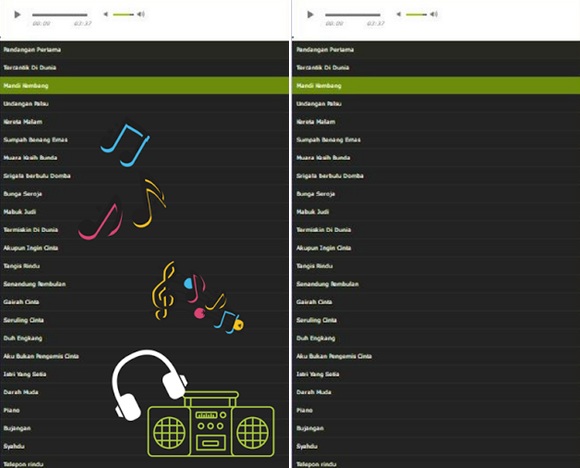Click the play button in left player
Screen dimensions: 580x468
click(x=17, y=14)
